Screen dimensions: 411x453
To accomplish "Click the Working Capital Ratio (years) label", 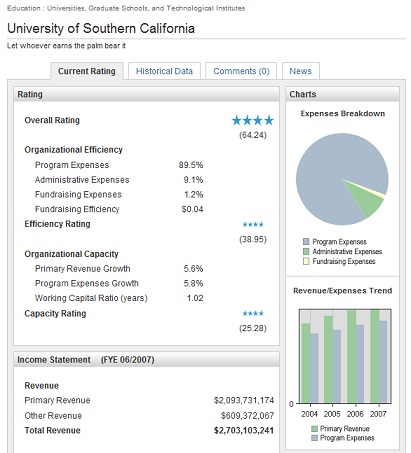I will [x=91, y=298].
